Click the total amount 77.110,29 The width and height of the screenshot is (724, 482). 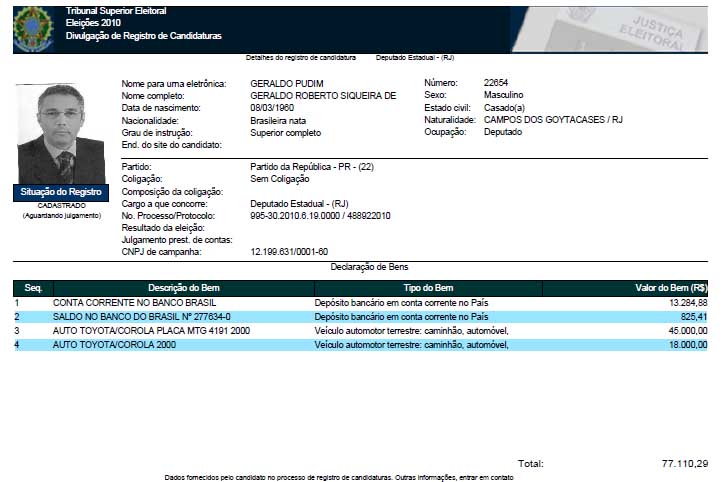pyautogui.click(x=685, y=464)
